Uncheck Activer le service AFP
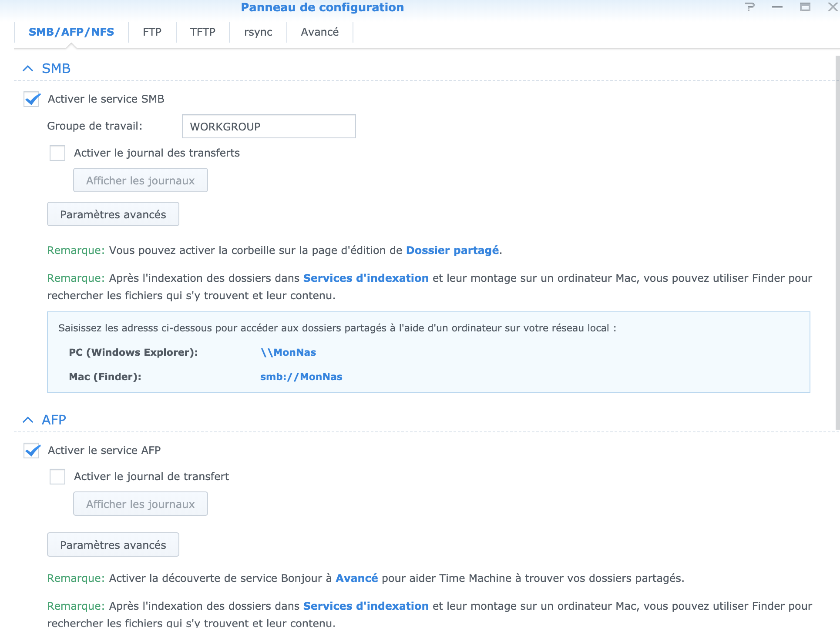This screenshot has width=840, height=628. click(32, 451)
